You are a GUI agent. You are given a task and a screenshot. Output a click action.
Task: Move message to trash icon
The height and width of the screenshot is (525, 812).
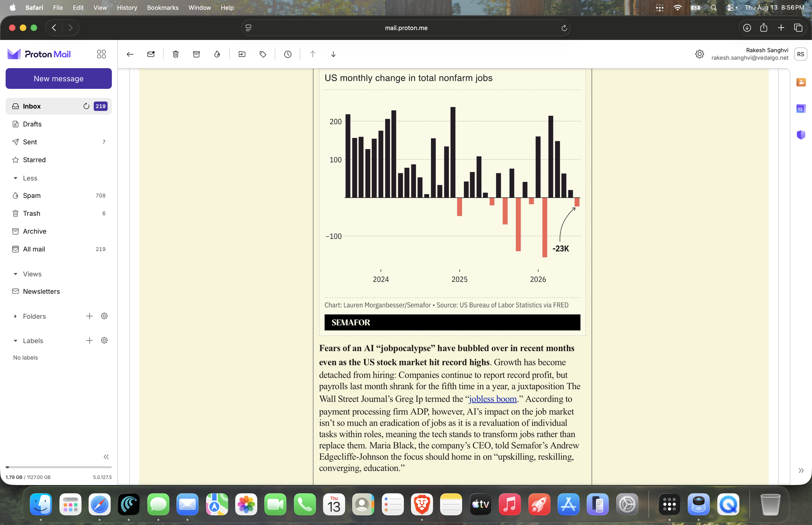175,54
